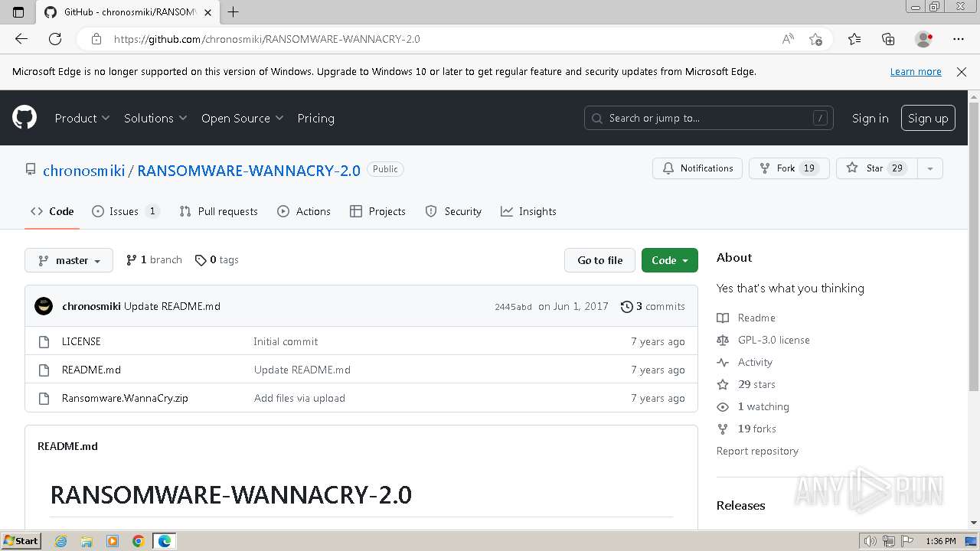Viewport: 980px width, 551px height.
Task: Open File Explorer from taskbar
Action: pos(87,541)
